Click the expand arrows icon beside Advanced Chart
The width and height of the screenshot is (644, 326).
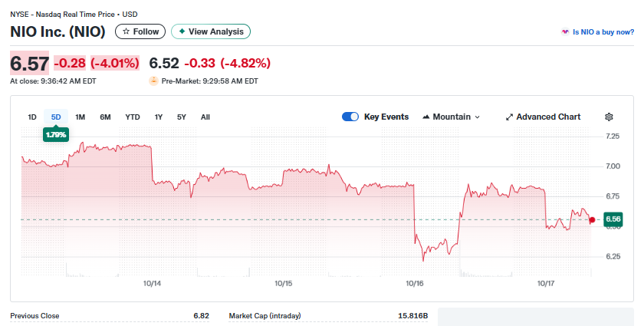(510, 117)
